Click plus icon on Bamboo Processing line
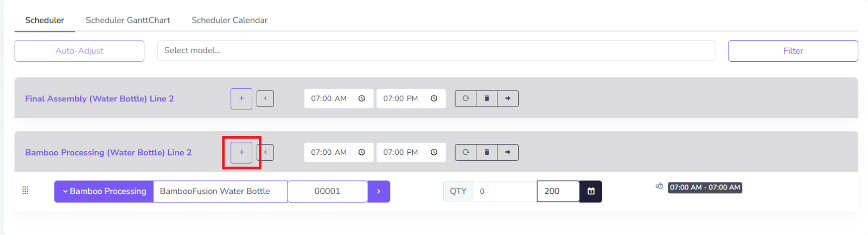The image size is (868, 235). pyautogui.click(x=241, y=152)
